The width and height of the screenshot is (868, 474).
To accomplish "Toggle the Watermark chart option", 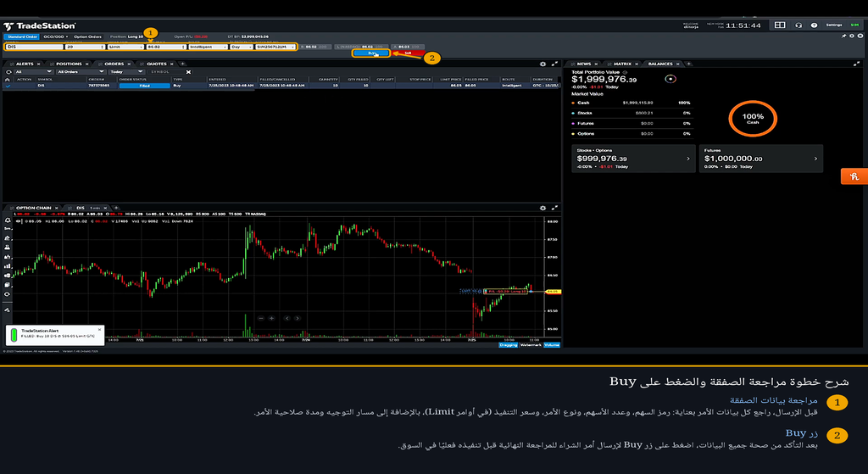I will tap(531, 345).
